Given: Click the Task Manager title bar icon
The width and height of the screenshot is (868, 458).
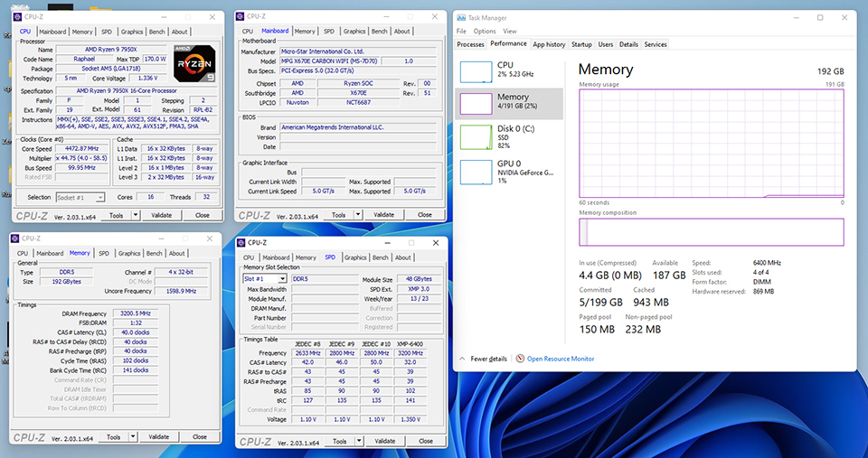Looking at the screenshot, I should pyautogui.click(x=461, y=18).
